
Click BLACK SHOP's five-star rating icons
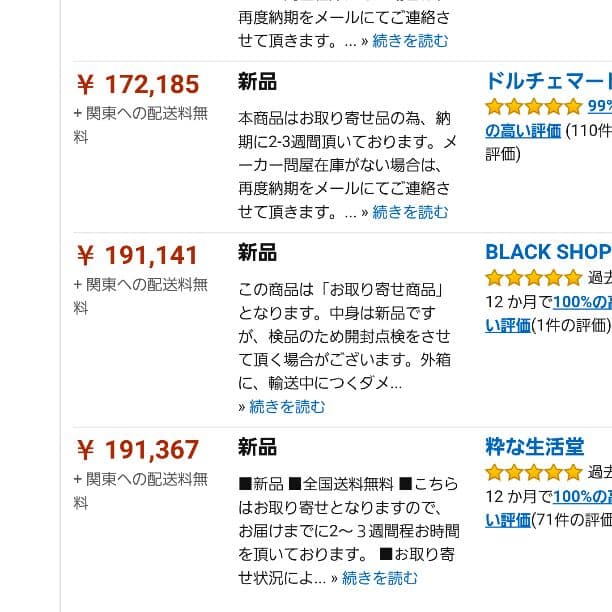[x=533, y=277]
